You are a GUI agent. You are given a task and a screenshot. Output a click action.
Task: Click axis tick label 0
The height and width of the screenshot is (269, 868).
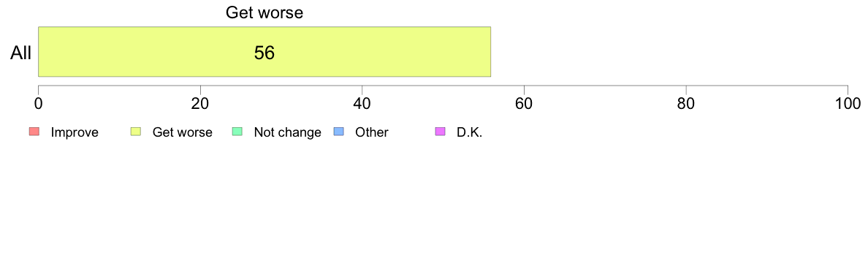[38, 103]
